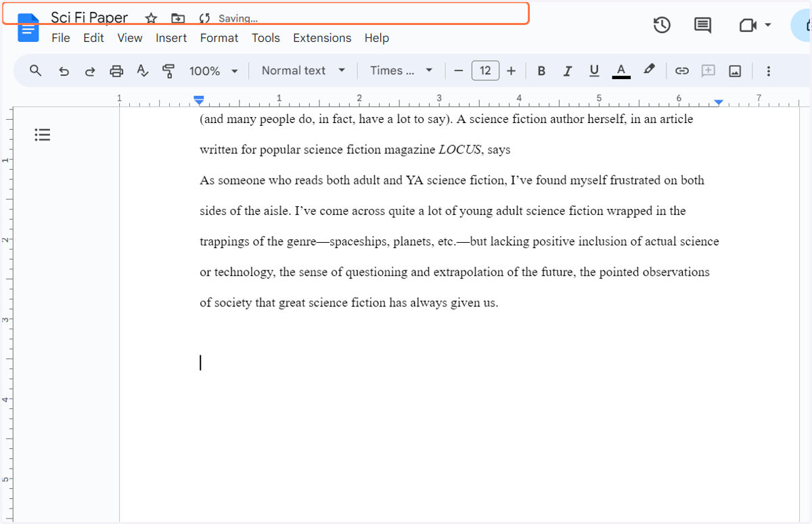The image size is (812, 524).
Task: Click the font size field showing 12
Action: click(485, 70)
